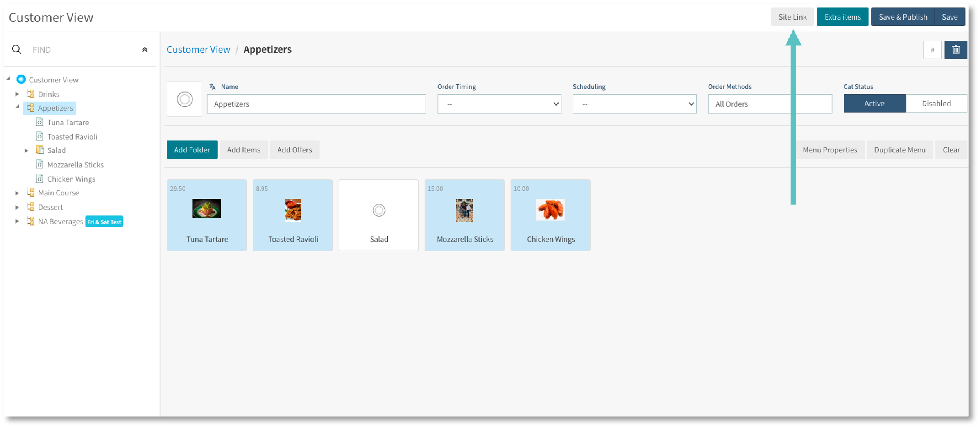Open the Order Timing dropdown
Image resolution: width=980 pixels, height=428 pixels.
coord(499,104)
